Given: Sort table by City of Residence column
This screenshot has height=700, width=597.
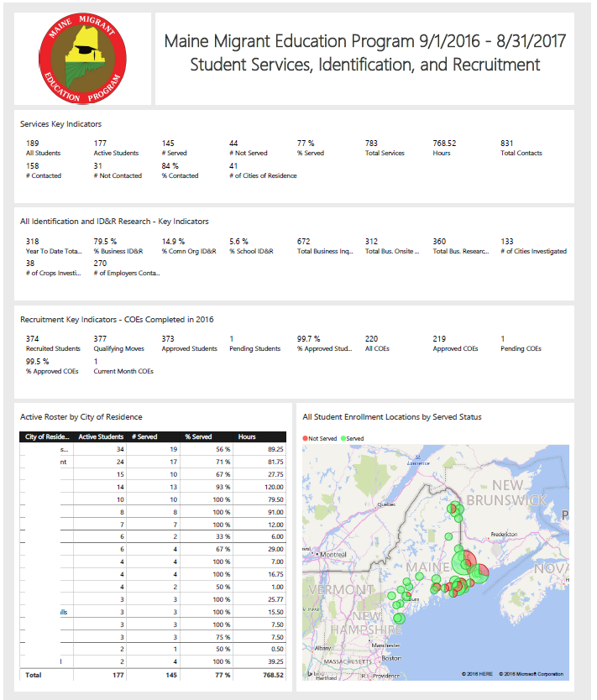Looking at the screenshot, I should point(47,436).
